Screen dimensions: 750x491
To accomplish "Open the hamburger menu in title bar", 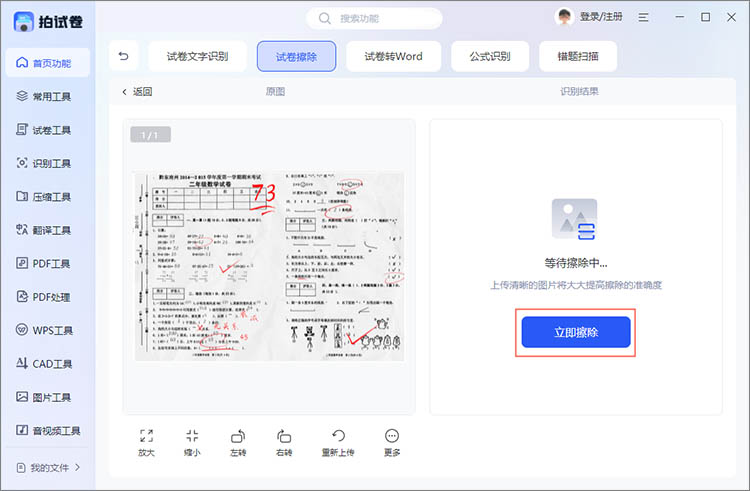I will (645, 18).
